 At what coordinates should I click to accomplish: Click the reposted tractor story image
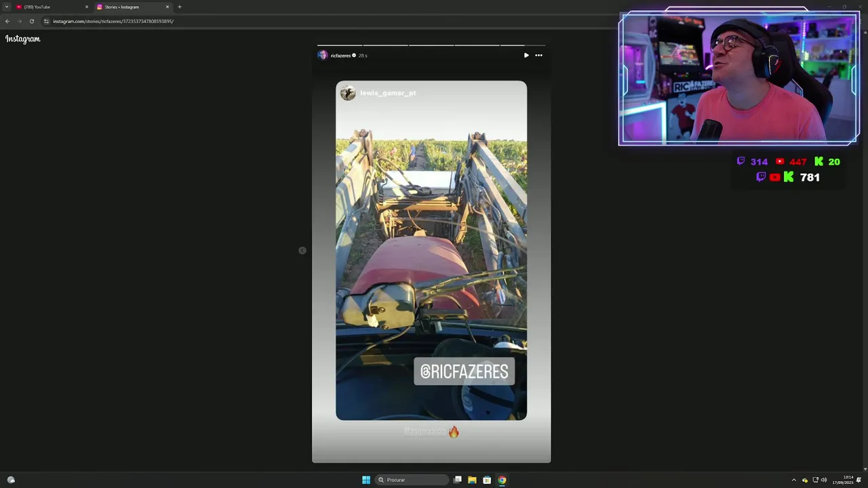pyautogui.click(x=431, y=251)
